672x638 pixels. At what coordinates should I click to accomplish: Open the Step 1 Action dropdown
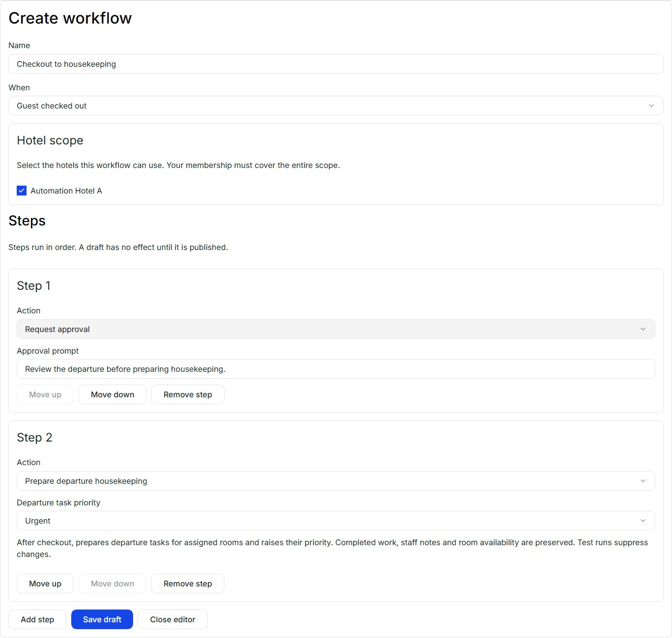coord(336,329)
